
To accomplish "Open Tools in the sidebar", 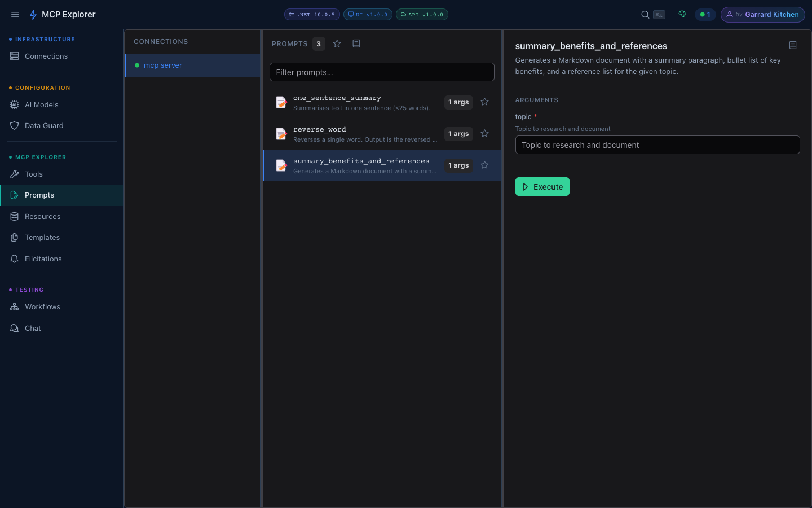I will pyautogui.click(x=34, y=174).
